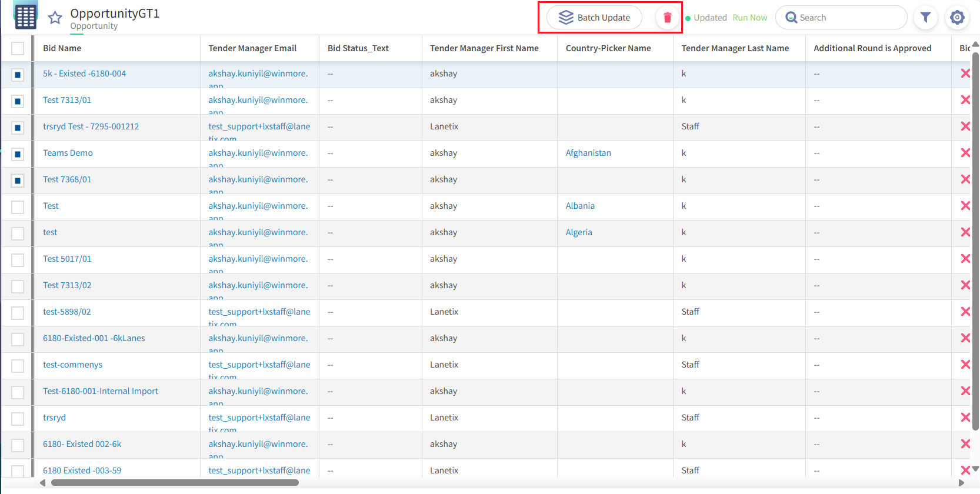Remove row trsryd with red X
The width and height of the screenshot is (980, 494).
[965, 418]
